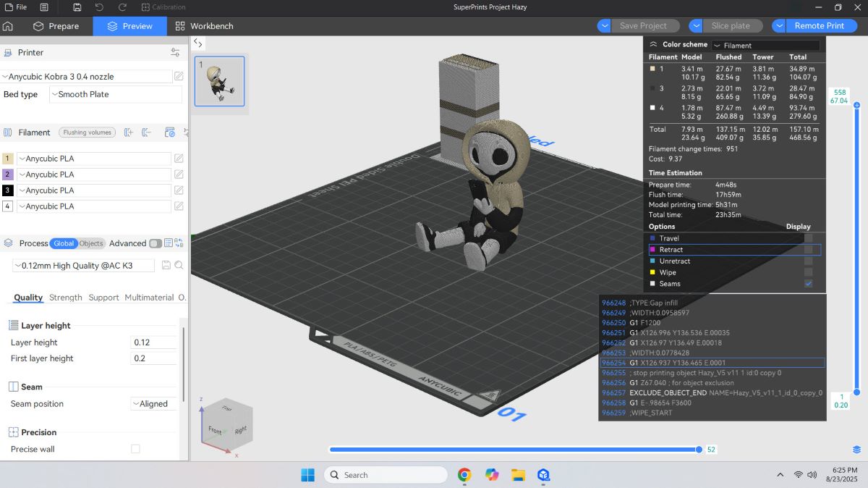This screenshot has width=868, height=488.
Task: Open printer settings sliders icon
Action: pyautogui.click(x=175, y=52)
